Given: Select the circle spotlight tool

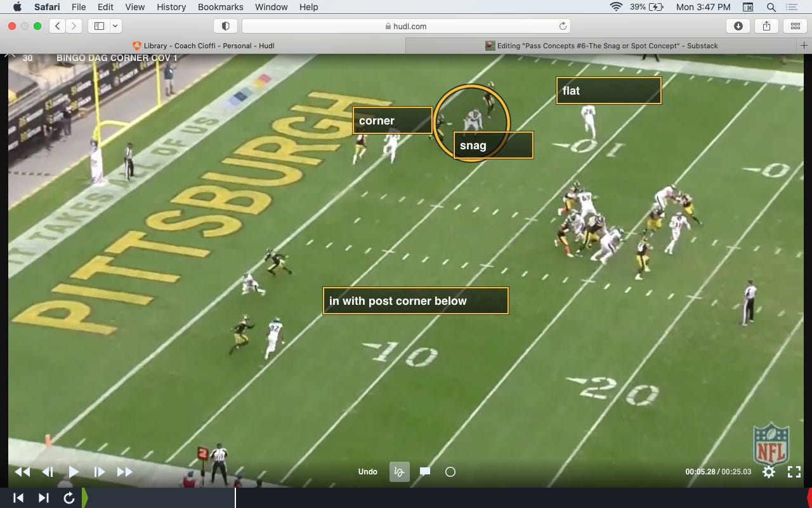Looking at the screenshot, I should 450,472.
